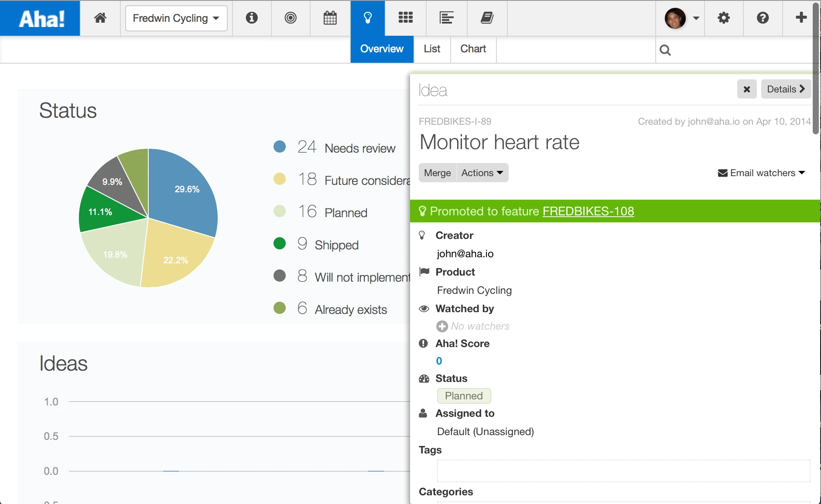Expand the user account dropdown arrow
The width and height of the screenshot is (821, 504).
(x=696, y=18)
